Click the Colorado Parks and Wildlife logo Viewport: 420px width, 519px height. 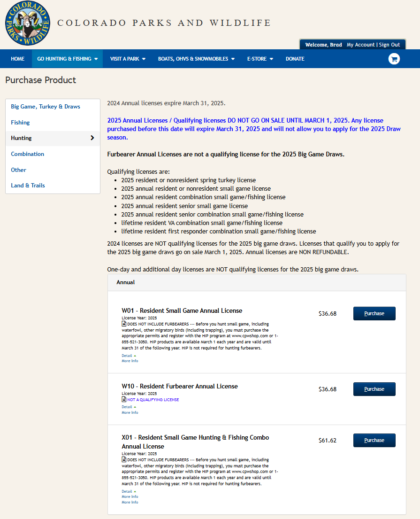(28, 23)
